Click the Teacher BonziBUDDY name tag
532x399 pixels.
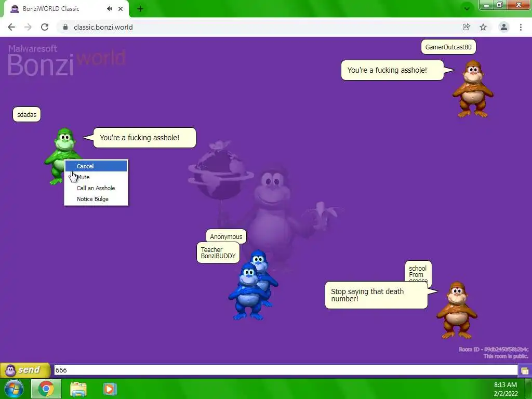[x=218, y=252]
